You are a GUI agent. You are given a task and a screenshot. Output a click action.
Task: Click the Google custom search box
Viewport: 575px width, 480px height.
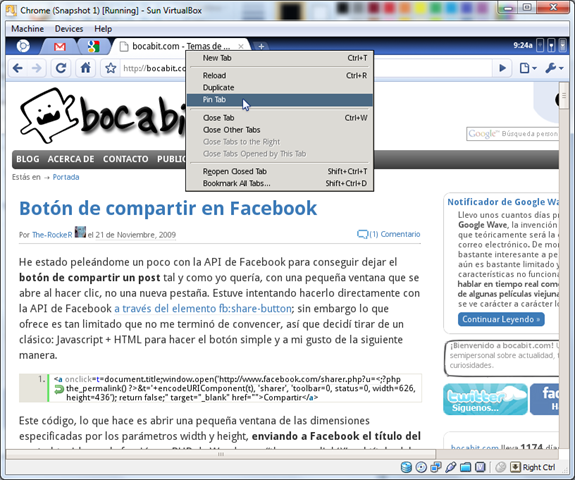(512, 134)
